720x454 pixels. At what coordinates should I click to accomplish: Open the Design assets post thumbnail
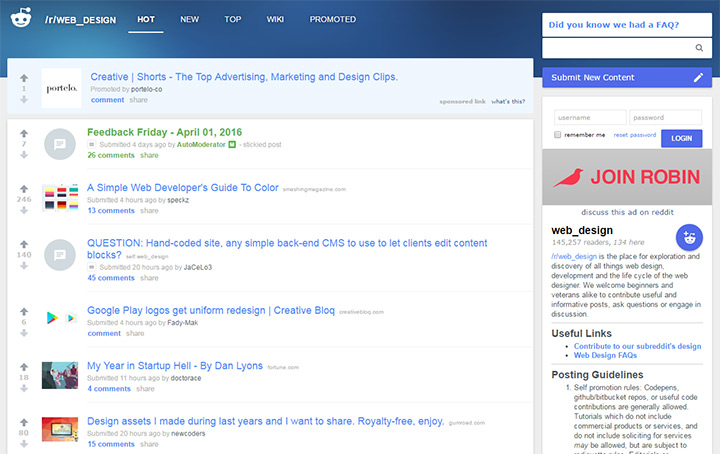coord(60,429)
